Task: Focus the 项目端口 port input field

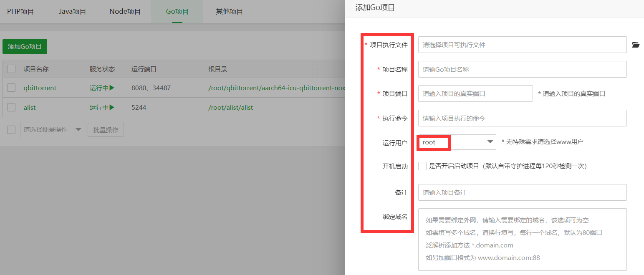Action: click(x=475, y=93)
